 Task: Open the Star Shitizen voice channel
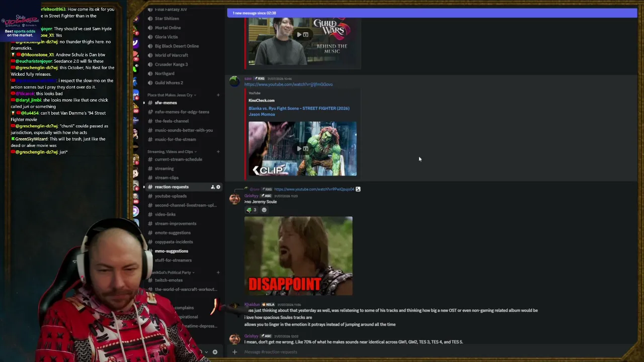(167, 19)
